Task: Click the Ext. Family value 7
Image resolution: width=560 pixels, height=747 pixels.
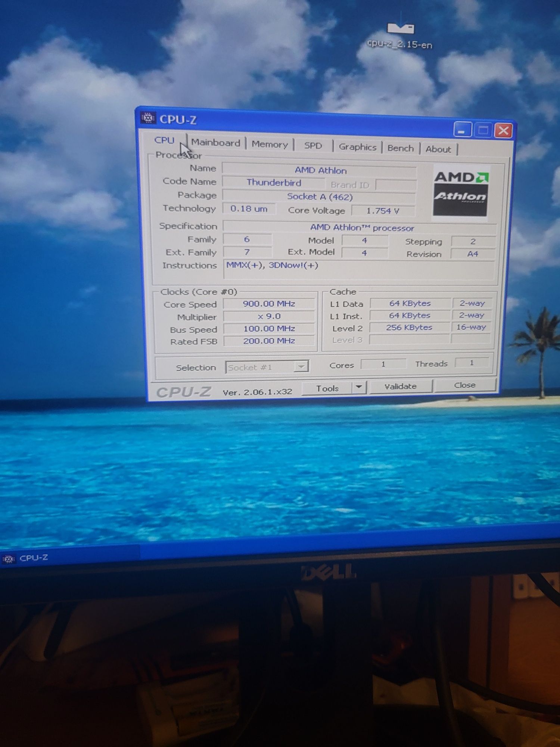Action: coord(247,252)
